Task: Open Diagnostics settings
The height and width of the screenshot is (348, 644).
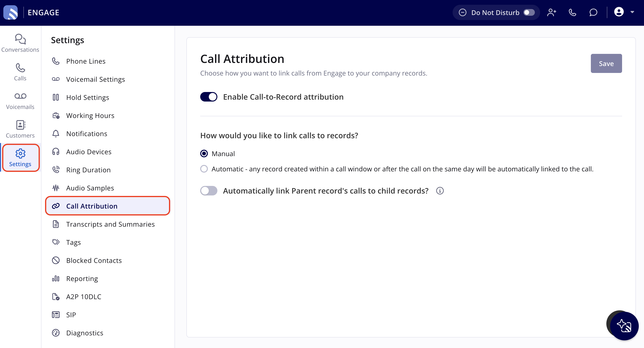Action: 108,333
